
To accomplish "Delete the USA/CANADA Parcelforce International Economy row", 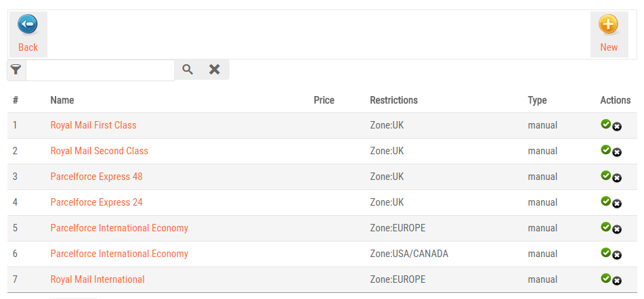I will point(617,256).
